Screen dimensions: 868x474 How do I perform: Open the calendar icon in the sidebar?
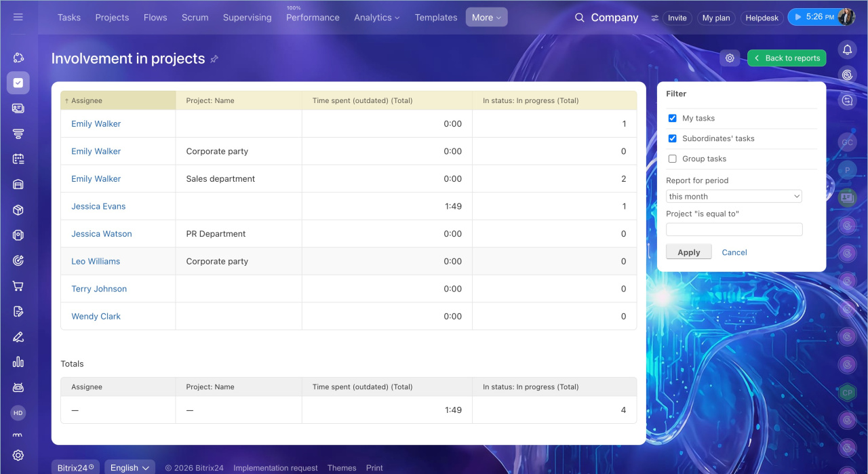click(x=18, y=159)
